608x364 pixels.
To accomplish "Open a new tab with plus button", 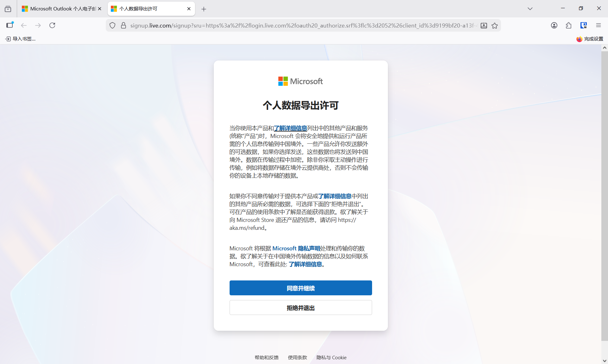I will tap(204, 9).
